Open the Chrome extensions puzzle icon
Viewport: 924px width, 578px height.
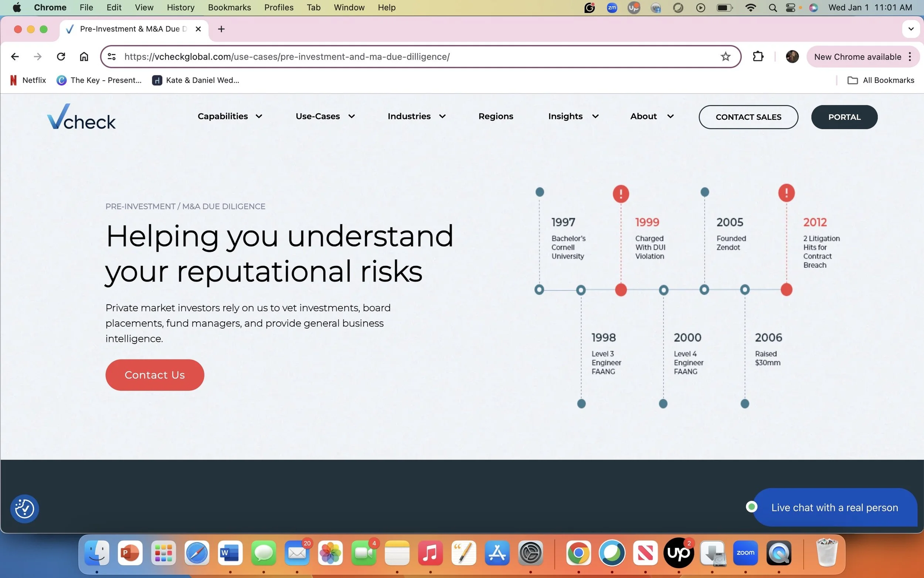(x=758, y=57)
